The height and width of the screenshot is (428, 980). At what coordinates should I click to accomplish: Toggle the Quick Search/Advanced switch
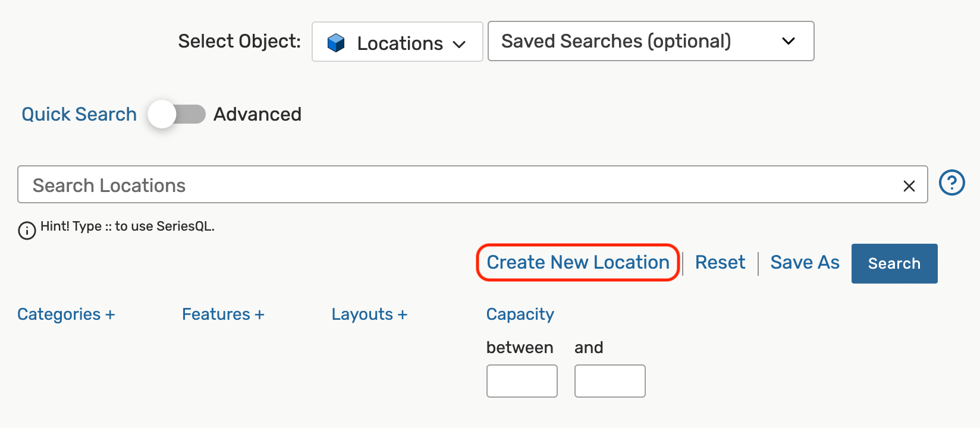pyautogui.click(x=177, y=114)
